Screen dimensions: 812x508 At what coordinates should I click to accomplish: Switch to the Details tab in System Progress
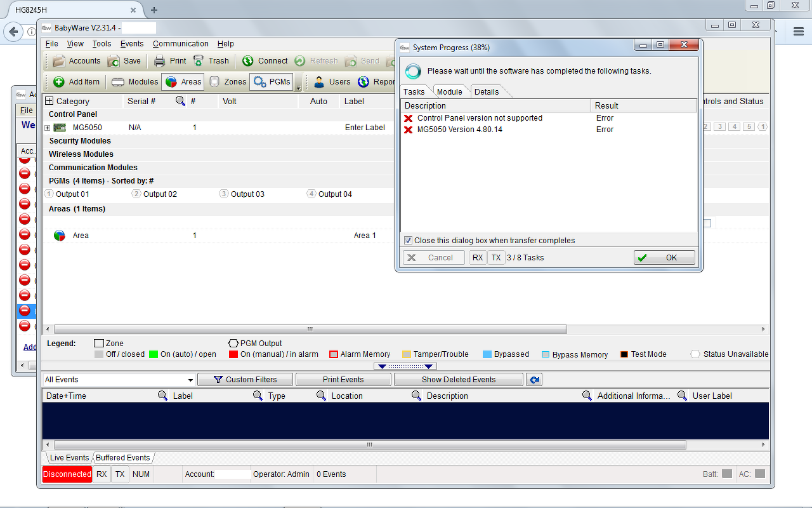487,91
